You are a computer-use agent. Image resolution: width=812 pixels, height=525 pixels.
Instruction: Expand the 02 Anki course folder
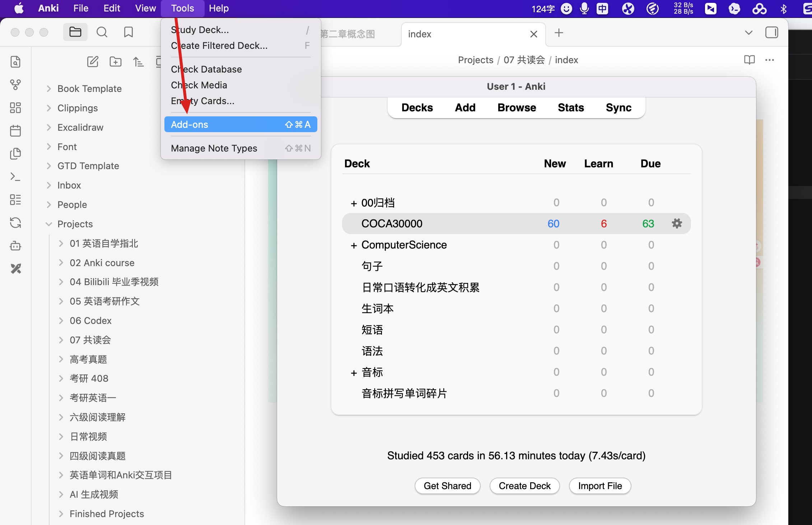[x=61, y=263]
